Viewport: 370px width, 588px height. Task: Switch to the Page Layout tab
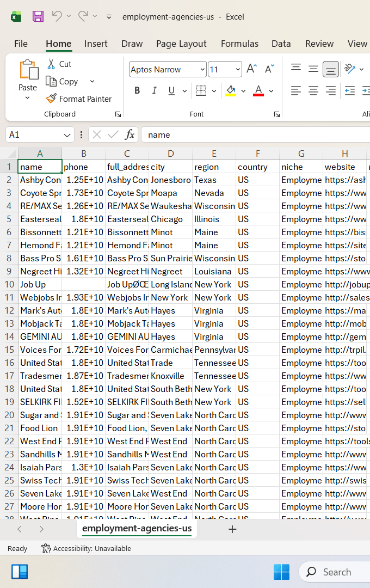point(181,44)
